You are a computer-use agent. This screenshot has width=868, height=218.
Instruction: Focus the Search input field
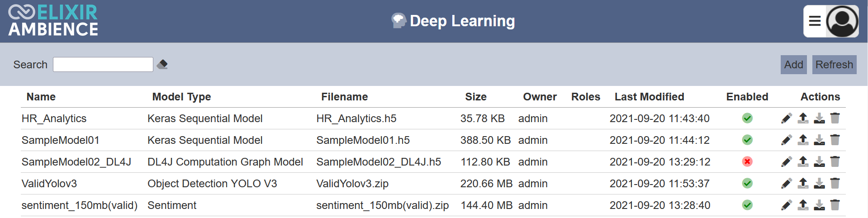pos(103,65)
